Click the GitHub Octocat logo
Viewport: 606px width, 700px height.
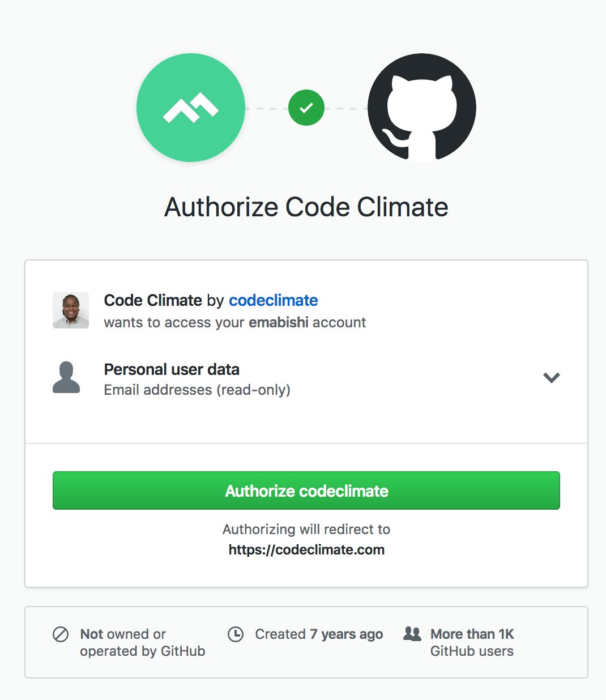click(421, 108)
